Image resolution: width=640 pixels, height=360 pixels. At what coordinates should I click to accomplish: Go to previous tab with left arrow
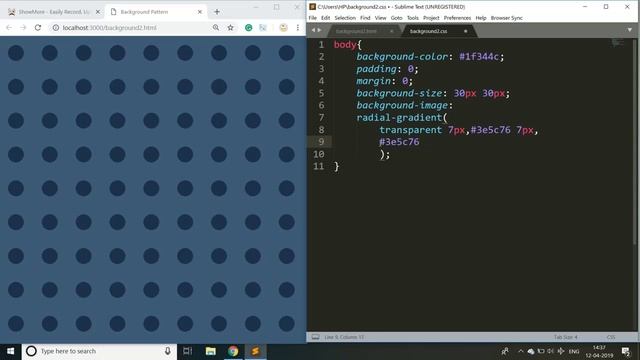pyautogui.click(x=313, y=30)
